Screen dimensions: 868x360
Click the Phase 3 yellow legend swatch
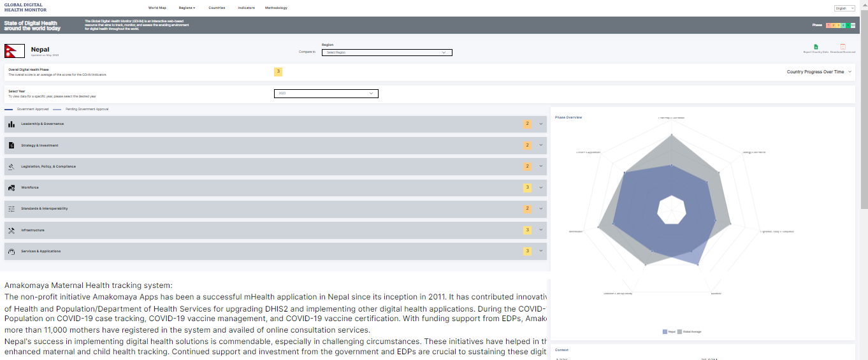(x=838, y=25)
